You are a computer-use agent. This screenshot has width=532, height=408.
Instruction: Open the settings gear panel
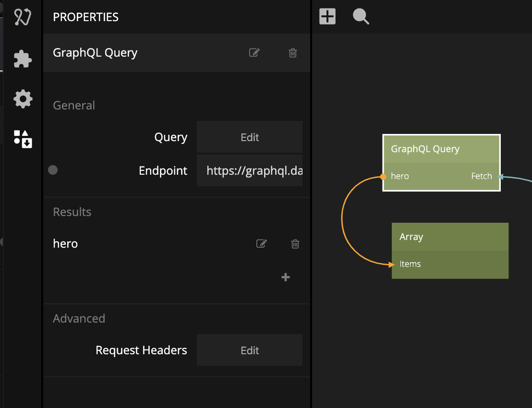pyautogui.click(x=23, y=99)
